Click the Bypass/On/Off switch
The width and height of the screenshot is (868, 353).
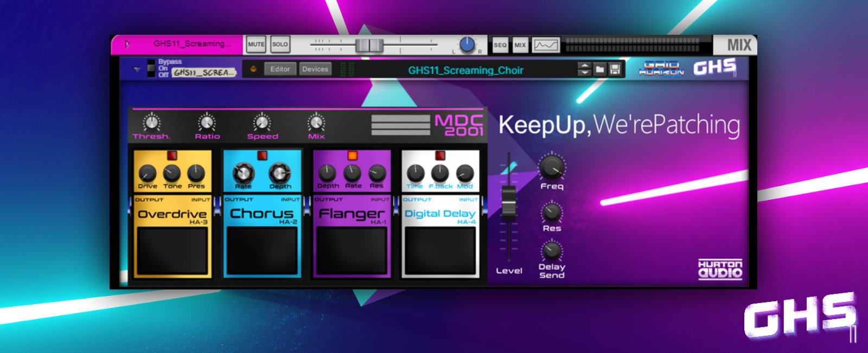point(151,69)
